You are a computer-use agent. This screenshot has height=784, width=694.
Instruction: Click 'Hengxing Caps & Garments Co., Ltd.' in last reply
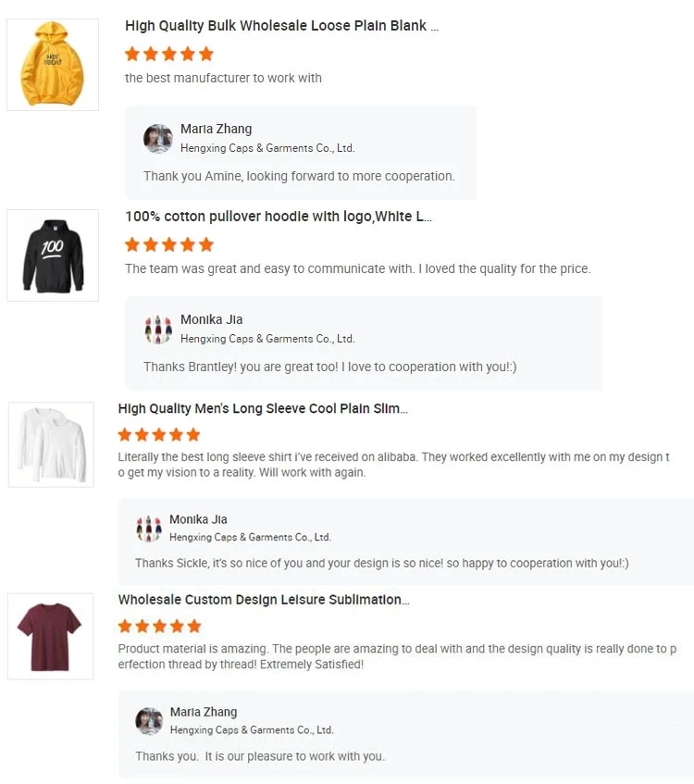[x=252, y=730]
